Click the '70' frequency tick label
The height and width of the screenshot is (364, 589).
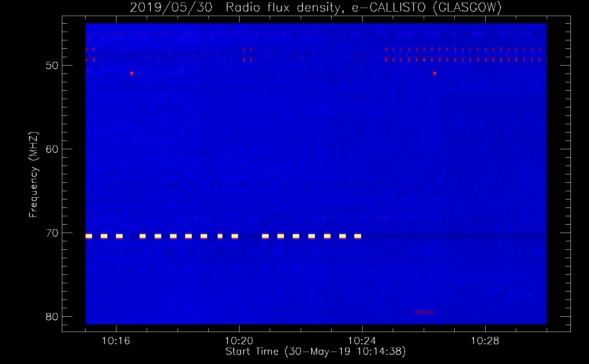[52, 233]
